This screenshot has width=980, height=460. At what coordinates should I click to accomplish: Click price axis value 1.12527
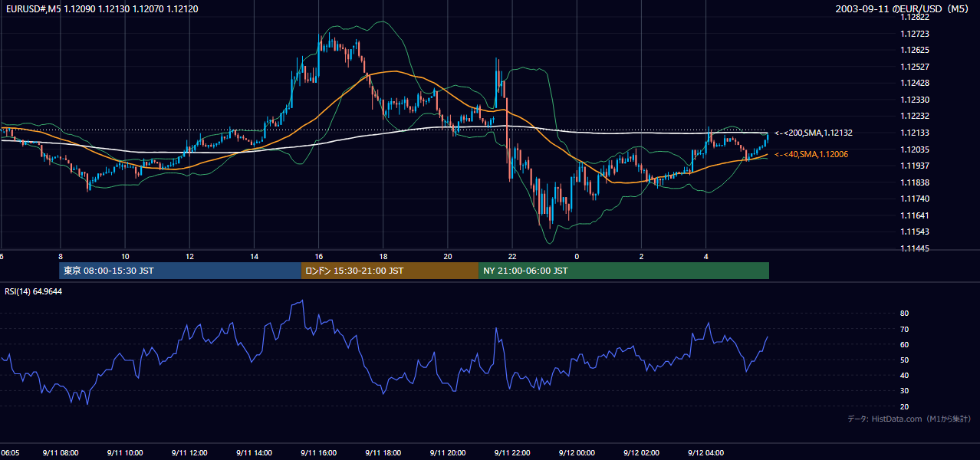[x=915, y=67]
